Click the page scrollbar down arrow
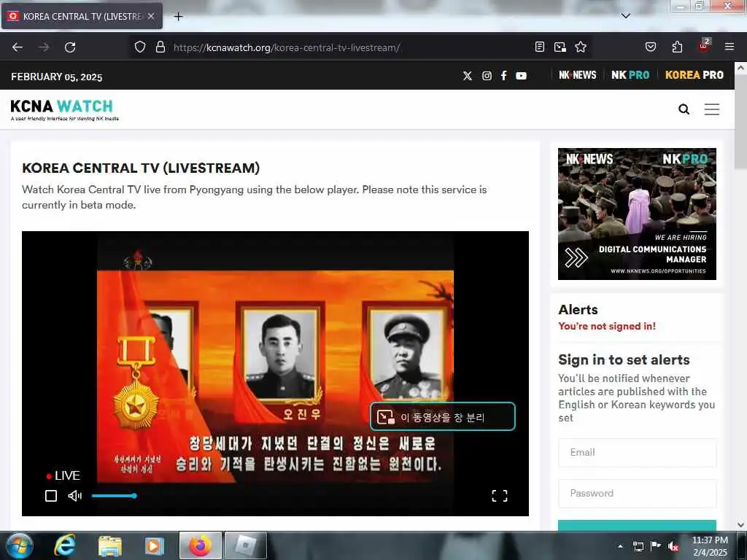Image resolution: width=747 pixels, height=560 pixels. tap(740, 525)
